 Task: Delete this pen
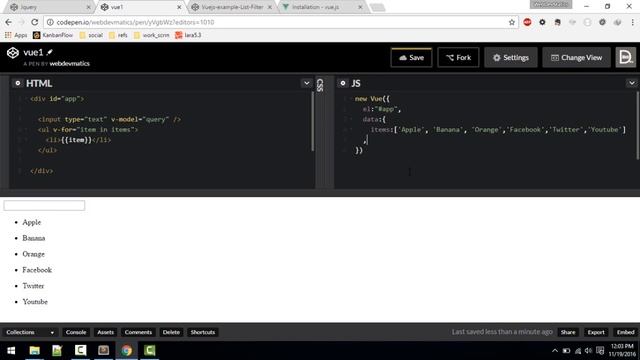click(x=171, y=332)
